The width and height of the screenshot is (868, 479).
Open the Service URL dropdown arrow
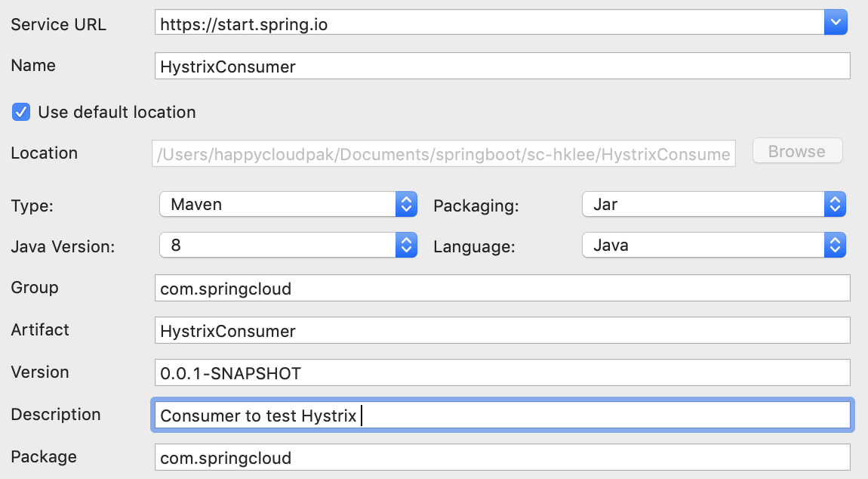pyautogui.click(x=836, y=22)
